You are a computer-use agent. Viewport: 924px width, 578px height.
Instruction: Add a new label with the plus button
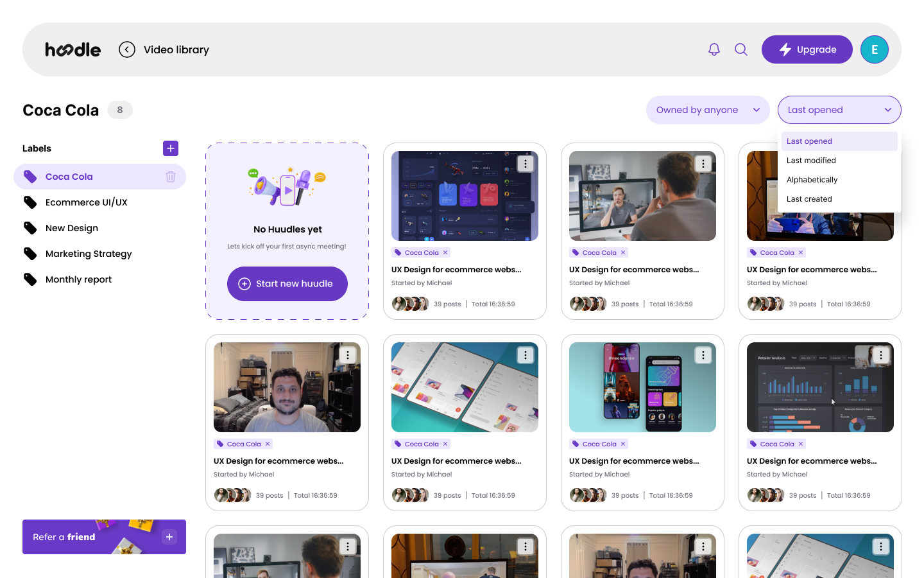click(x=171, y=148)
